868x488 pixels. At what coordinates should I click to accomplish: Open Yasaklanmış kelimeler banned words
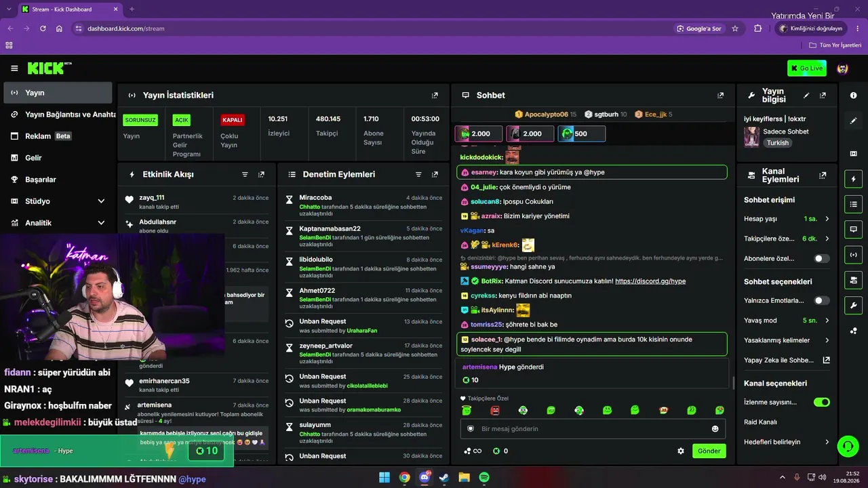coord(787,340)
